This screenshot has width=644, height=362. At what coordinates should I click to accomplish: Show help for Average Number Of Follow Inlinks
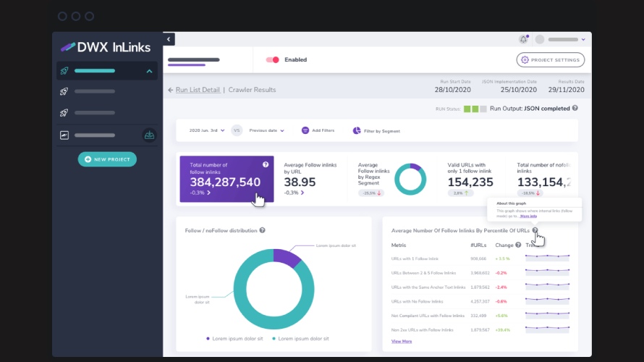[535, 230]
